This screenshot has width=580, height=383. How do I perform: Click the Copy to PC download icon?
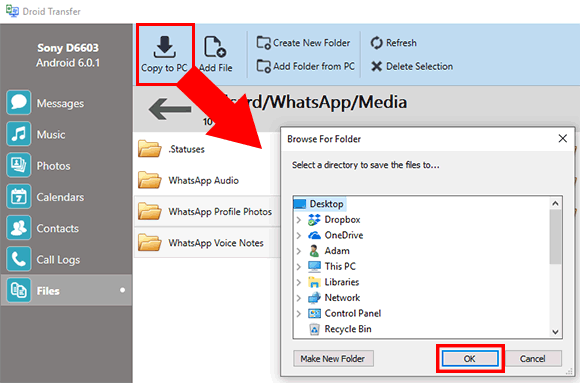click(165, 47)
